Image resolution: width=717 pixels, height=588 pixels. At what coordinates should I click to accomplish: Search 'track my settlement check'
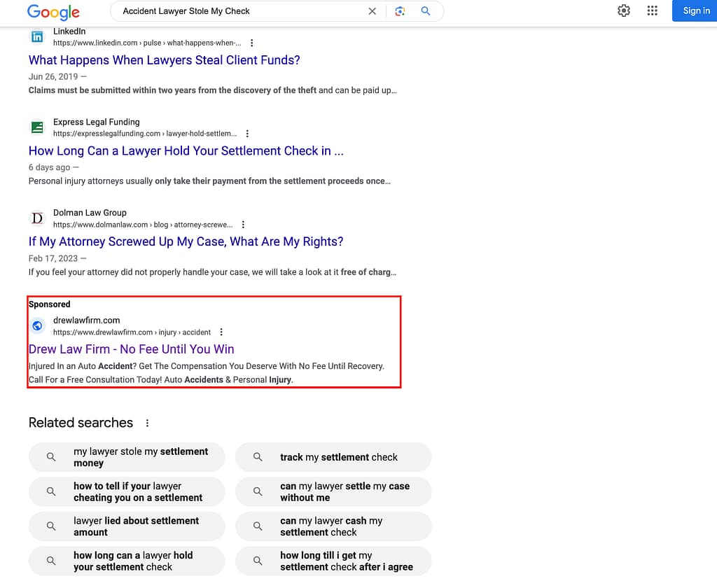[333, 457]
